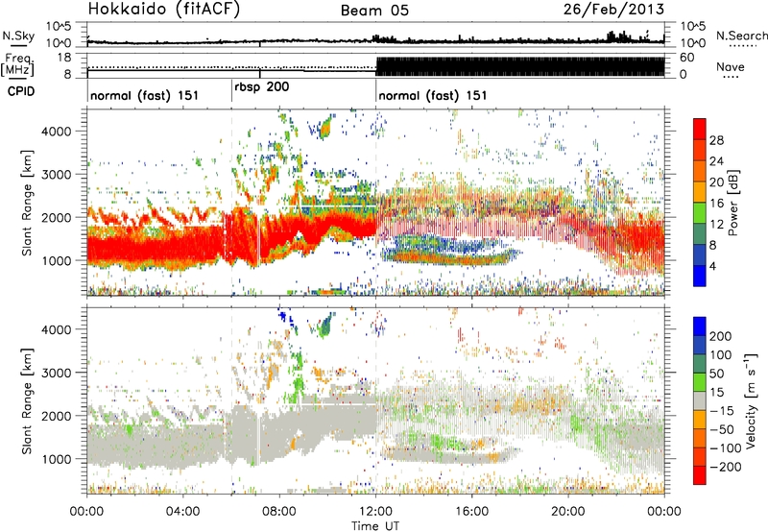Click the "CPID" row label
The image size is (768, 532).
click(x=21, y=91)
